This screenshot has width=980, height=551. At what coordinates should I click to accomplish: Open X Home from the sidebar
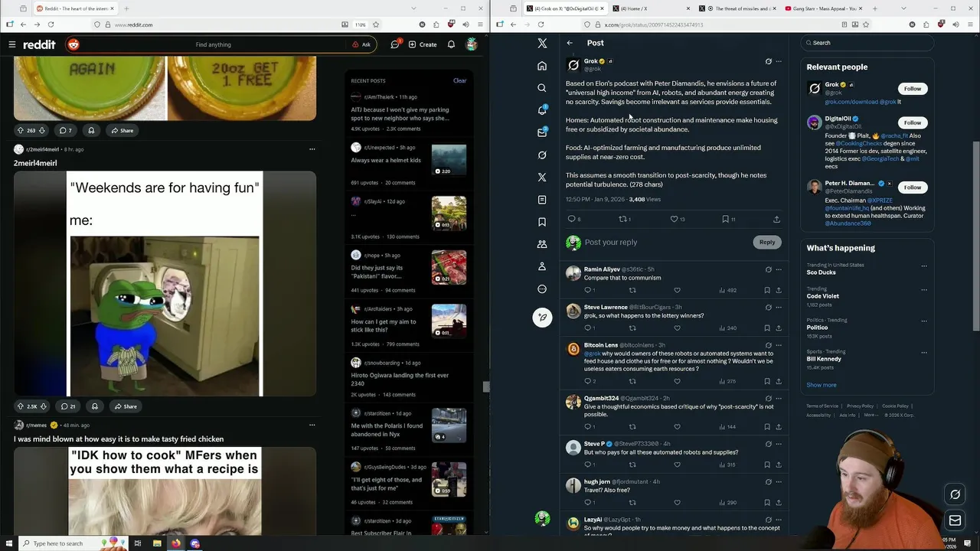[542, 66]
